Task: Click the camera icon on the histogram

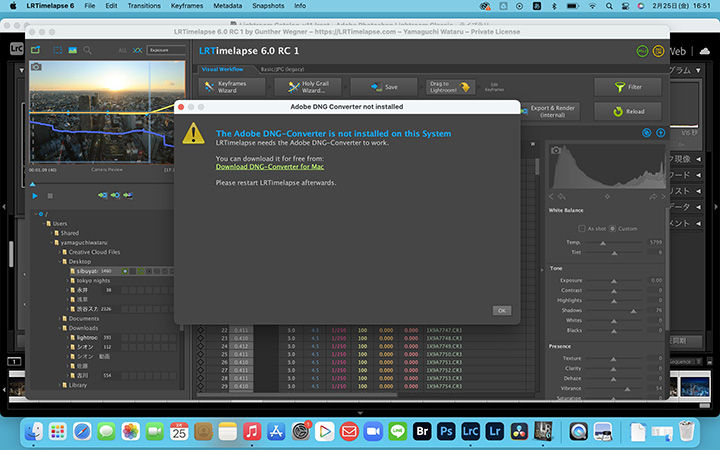Action: [556, 150]
